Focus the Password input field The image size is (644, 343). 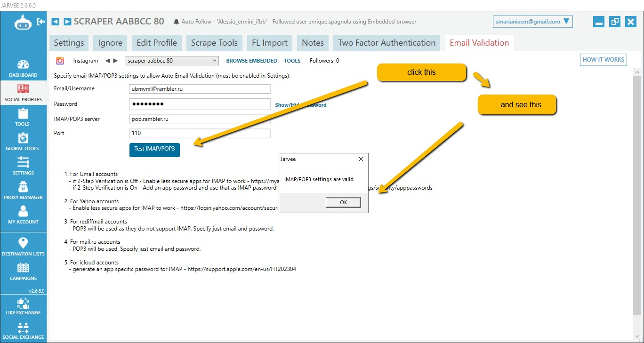coord(200,104)
